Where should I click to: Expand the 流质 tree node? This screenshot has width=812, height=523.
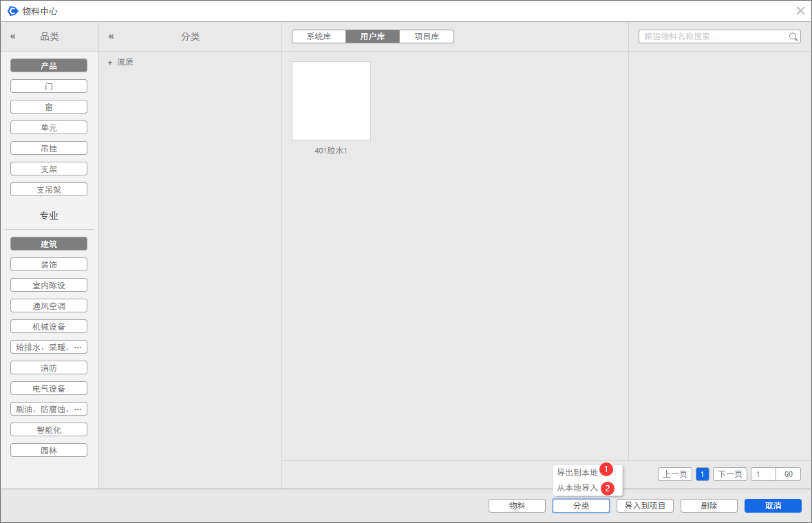pyautogui.click(x=109, y=63)
